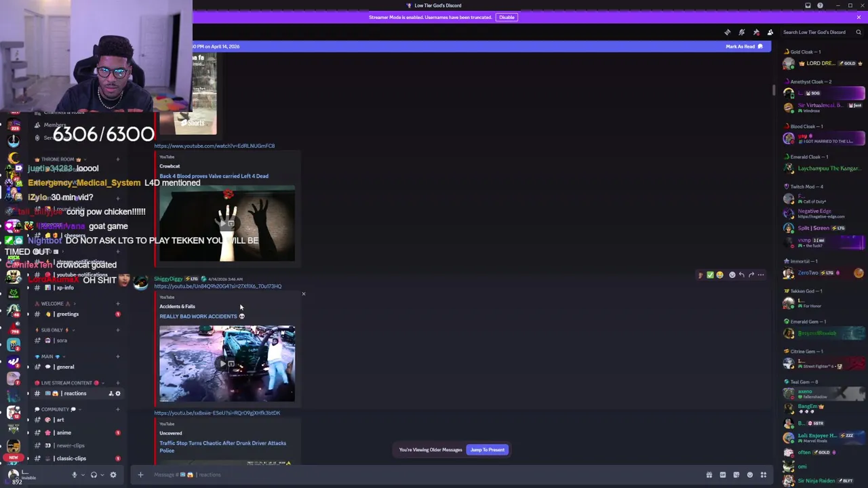Screen dimensions: 868x488
Task: Open Traffic Stop Turns Chaotic video link
Action: (222, 446)
